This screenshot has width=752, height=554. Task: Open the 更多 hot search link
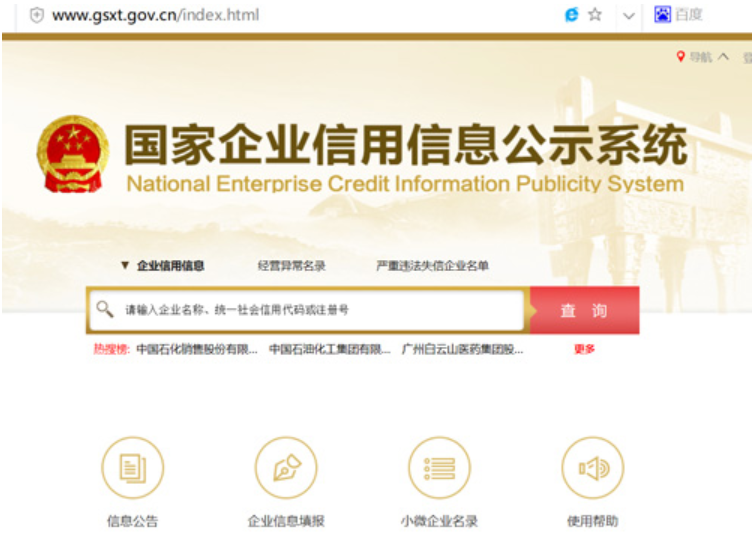coord(584,349)
